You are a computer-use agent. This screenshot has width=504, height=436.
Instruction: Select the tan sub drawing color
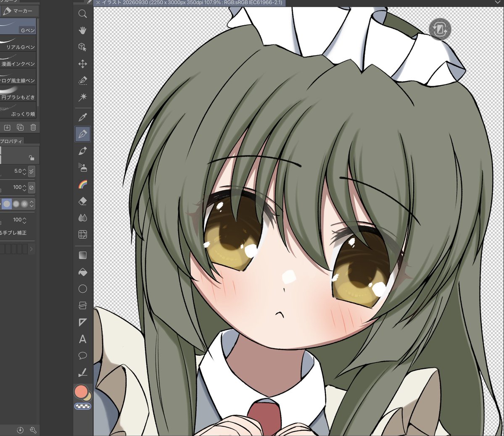click(x=89, y=398)
